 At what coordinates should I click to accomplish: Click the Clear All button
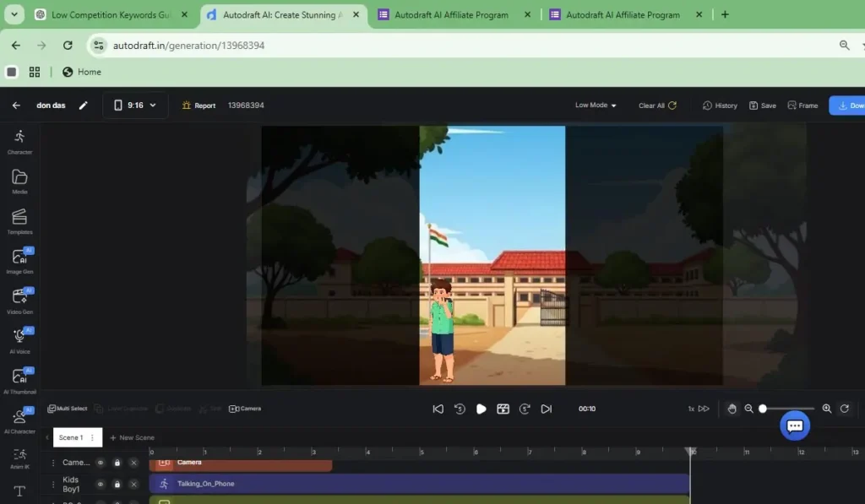pos(657,106)
